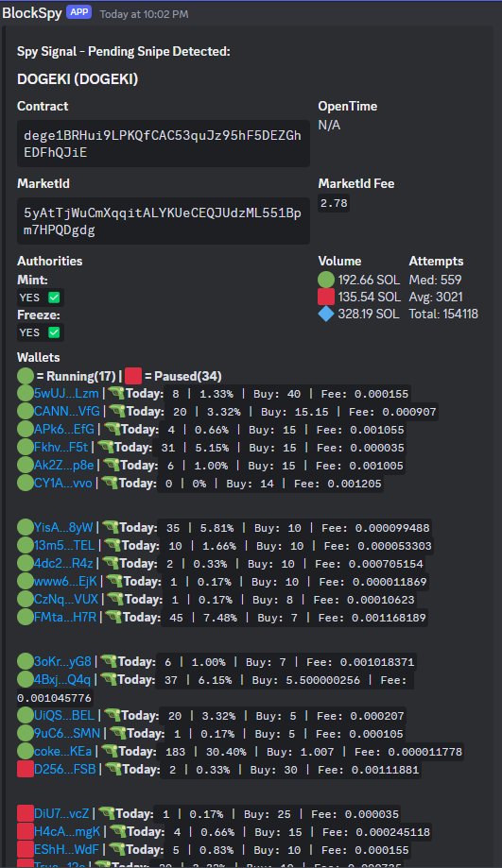The width and height of the screenshot is (502, 868).
Task: Open wallet link CY1A...vvo
Action: point(63,483)
